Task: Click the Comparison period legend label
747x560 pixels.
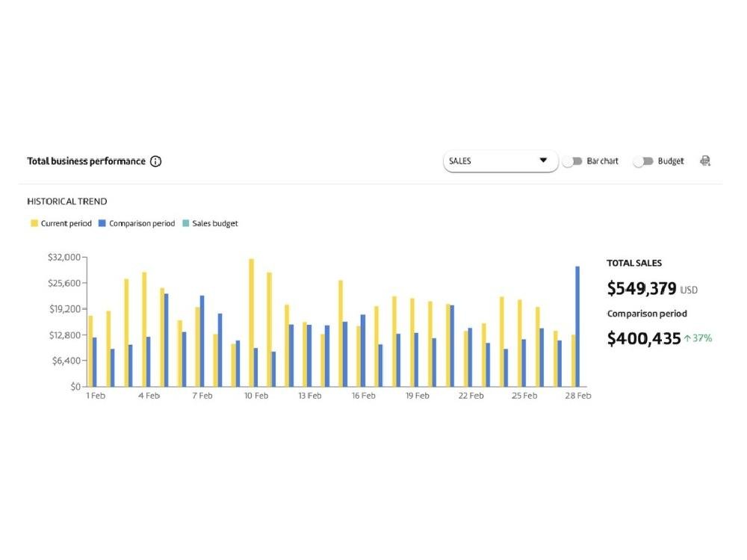Action: click(142, 223)
